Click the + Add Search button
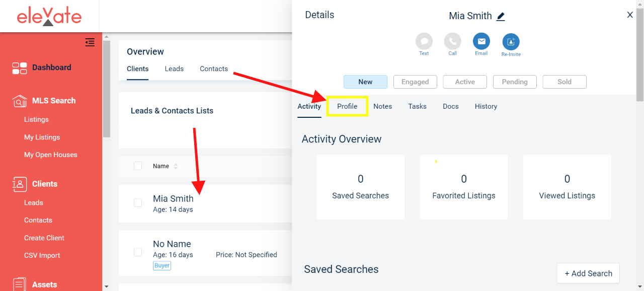Screen dimensions: 644x291 (x=588, y=273)
